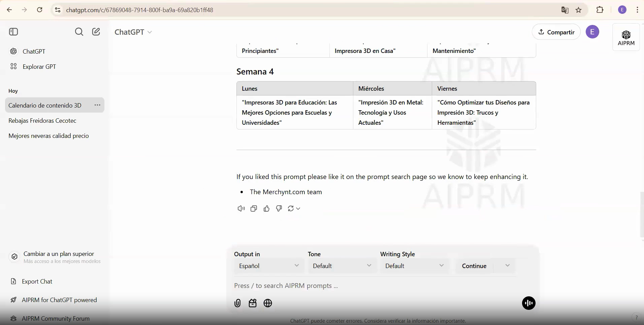Click the Hoy section label
Viewport: 644px width, 325px height.
(13, 91)
